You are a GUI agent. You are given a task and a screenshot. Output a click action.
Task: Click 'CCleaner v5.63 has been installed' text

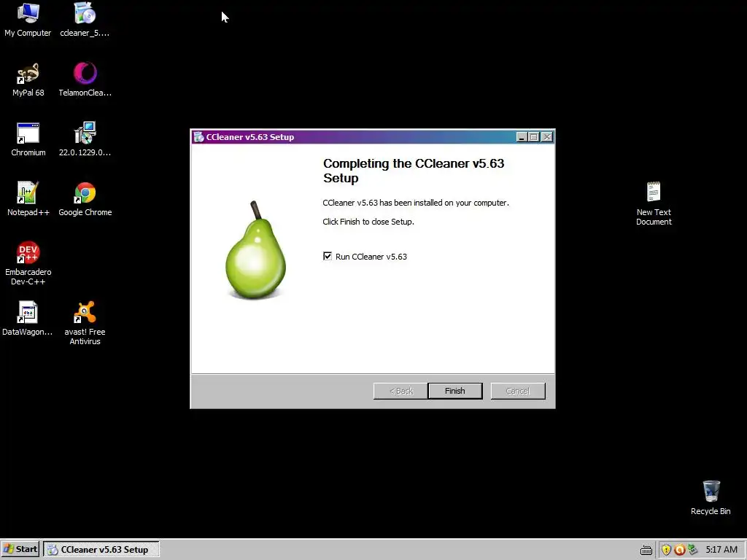point(416,203)
